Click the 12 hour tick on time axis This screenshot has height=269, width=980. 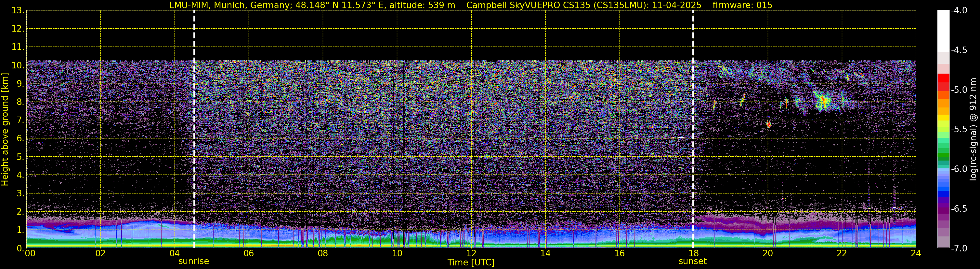pos(471,253)
